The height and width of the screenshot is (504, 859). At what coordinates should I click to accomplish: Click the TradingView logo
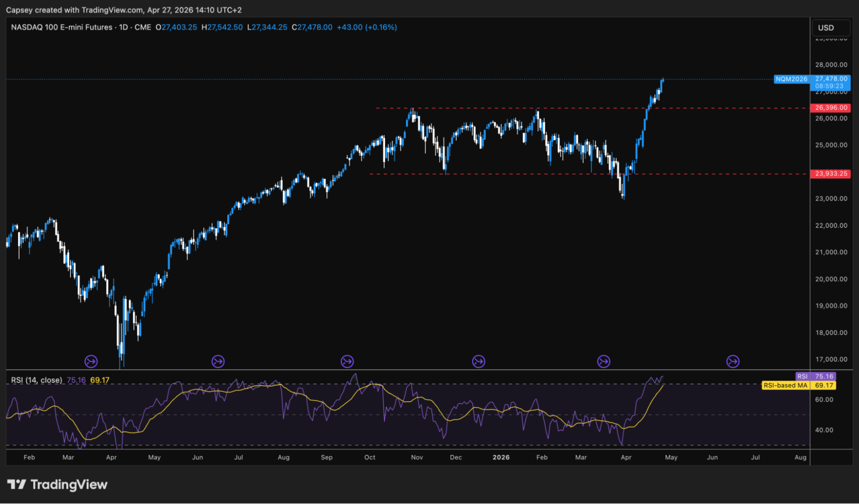coord(57,485)
